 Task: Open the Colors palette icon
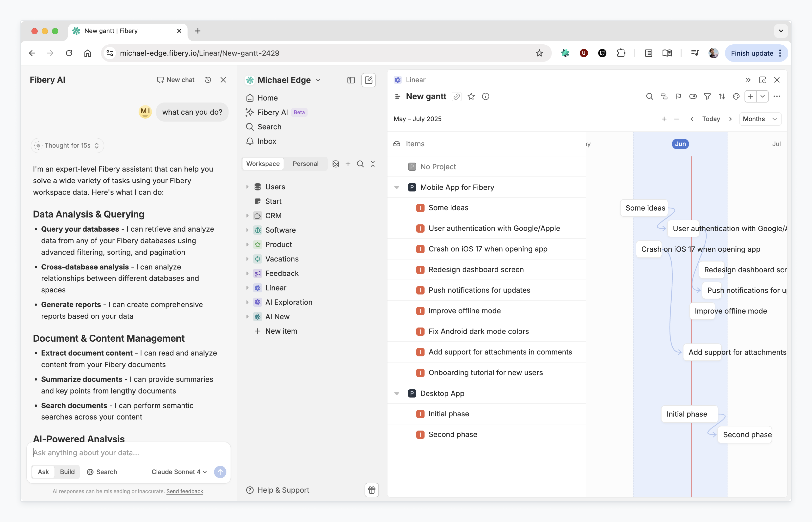tap(736, 97)
